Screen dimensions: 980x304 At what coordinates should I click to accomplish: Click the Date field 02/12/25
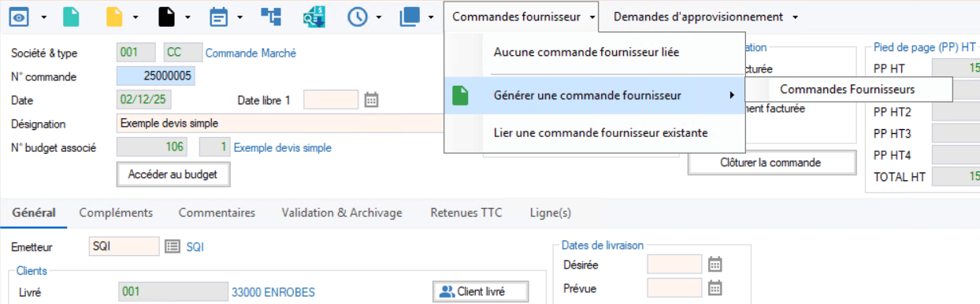pyautogui.click(x=144, y=100)
